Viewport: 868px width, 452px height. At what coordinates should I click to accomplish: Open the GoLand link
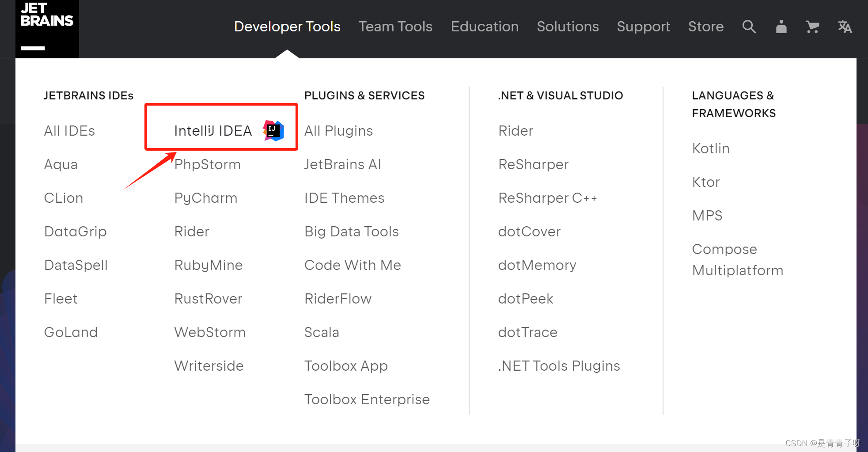pos(71,332)
